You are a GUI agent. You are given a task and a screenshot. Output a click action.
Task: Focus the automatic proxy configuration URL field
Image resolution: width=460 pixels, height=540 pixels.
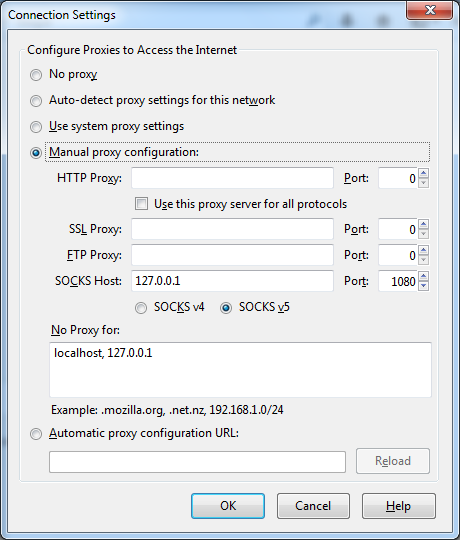click(197, 462)
